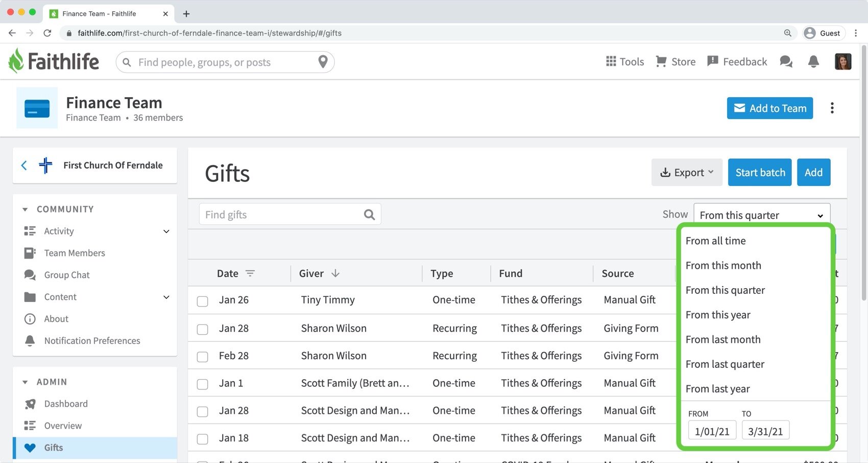Open the Chrome three-dot menu

point(856,33)
